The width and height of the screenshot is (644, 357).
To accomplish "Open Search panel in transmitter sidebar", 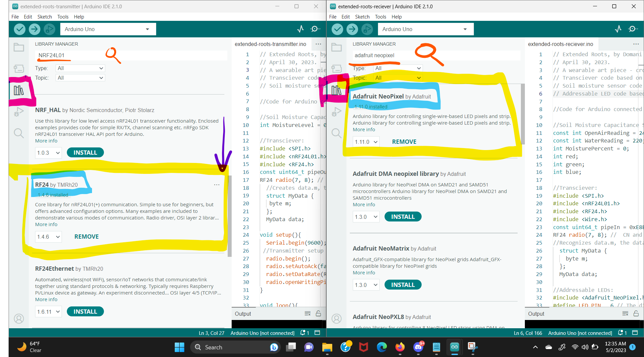I will (x=19, y=133).
